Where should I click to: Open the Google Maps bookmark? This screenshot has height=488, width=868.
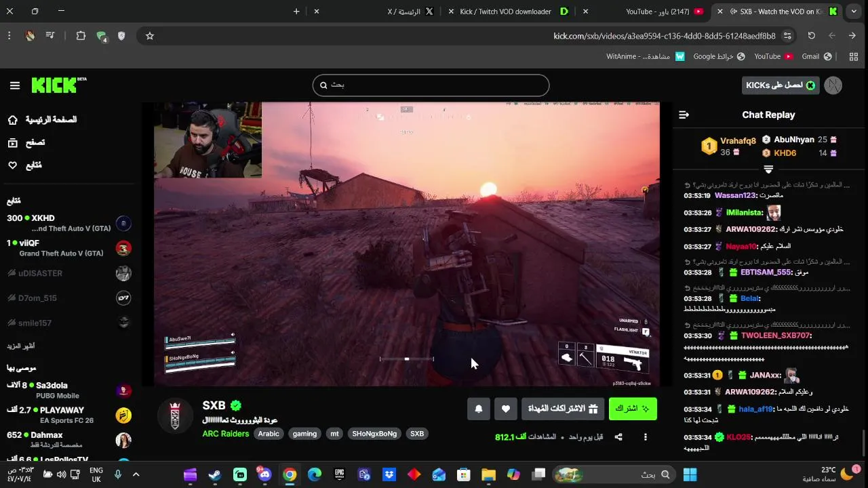pos(719,56)
